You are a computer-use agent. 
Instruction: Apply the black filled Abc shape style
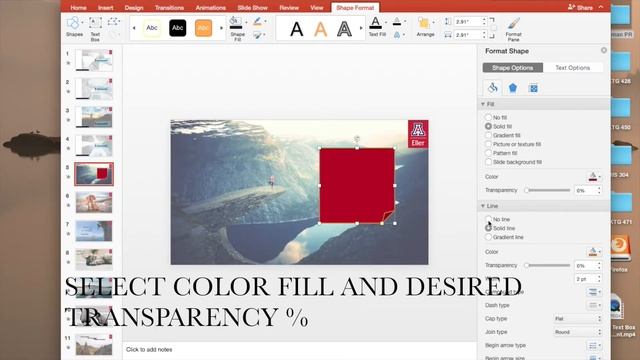(x=178, y=28)
